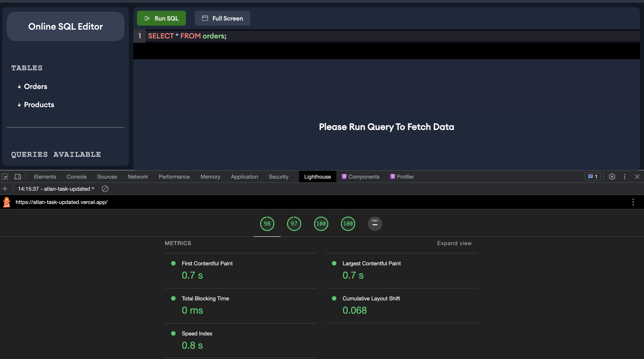Open the issues panel showing 1 issue
Viewport: 644px width, 359px height.
(593, 177)
